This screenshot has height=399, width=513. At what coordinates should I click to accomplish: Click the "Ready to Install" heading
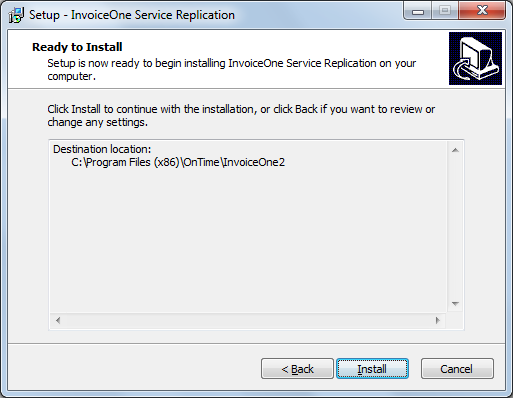tap(77, 47)
